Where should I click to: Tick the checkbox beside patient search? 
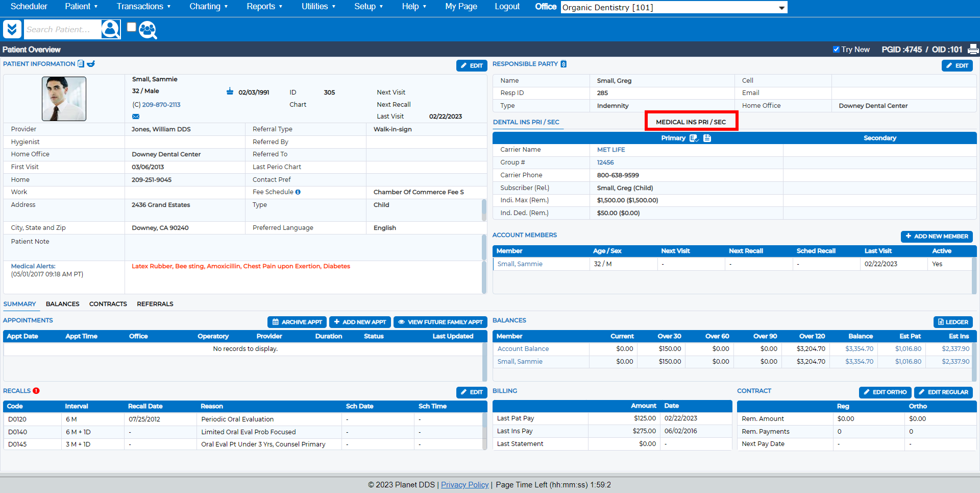tap(132, 27)
